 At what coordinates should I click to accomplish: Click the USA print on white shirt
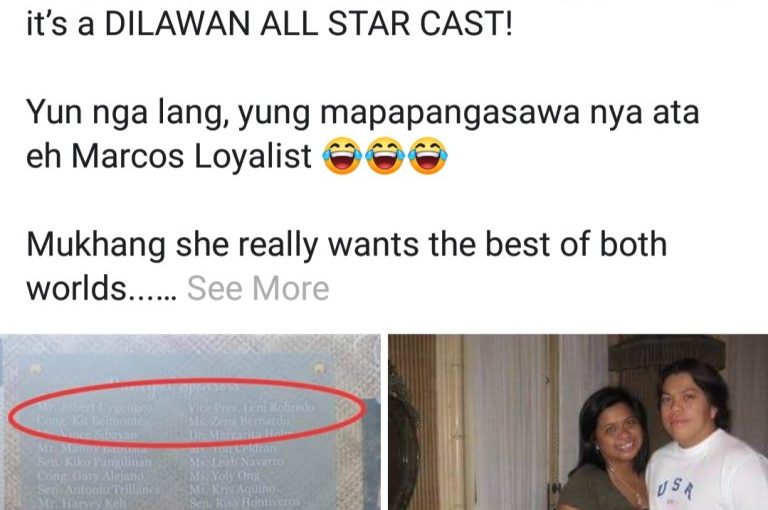coord(676,488)
